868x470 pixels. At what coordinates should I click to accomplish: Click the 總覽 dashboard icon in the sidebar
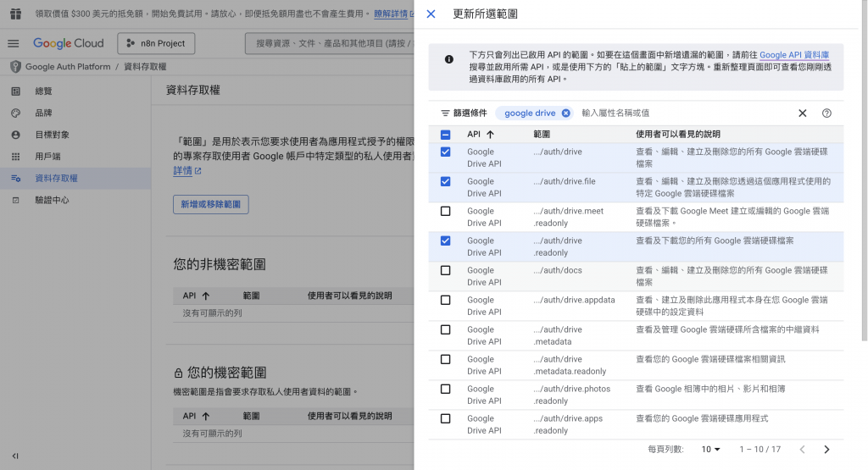[15, 91]
